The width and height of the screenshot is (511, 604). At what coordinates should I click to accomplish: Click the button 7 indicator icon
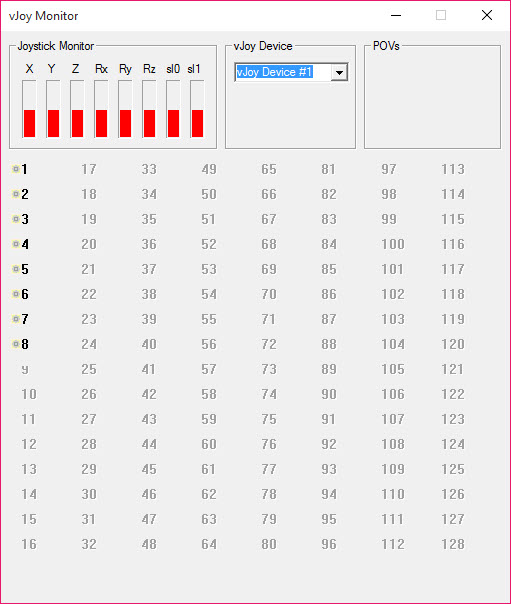coord(16,319)
